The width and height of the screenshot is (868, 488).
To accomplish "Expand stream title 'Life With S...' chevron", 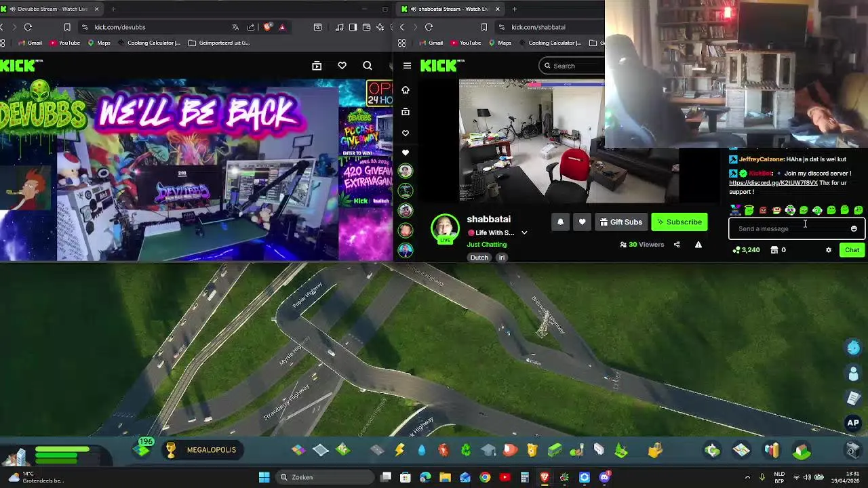I will (524, 233).
